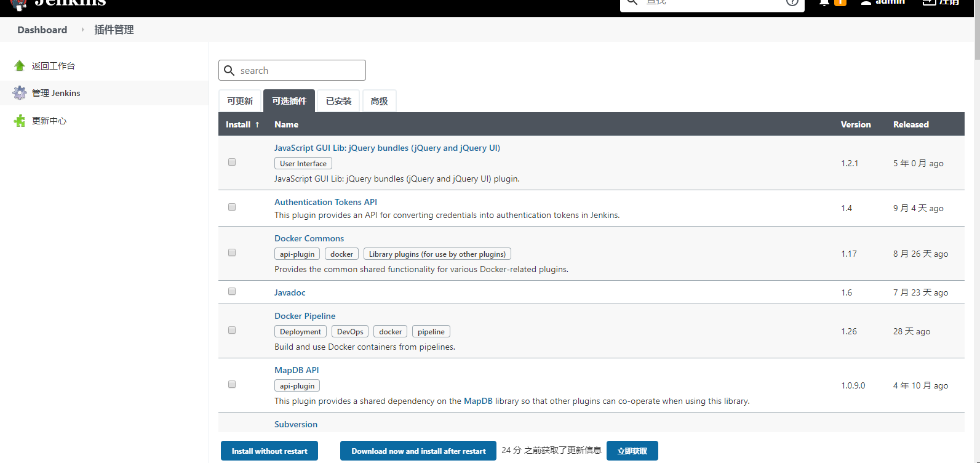Screen dimensions: 980x463
Task: Click the api-plugin tag under Docker Commons
Action: pyautogui.click(x=297, y=254)
